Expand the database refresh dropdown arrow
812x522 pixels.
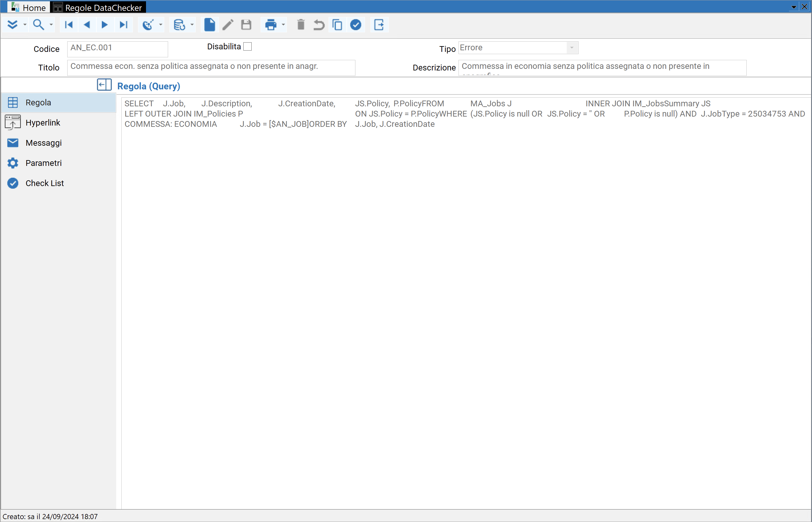(192, 25)
